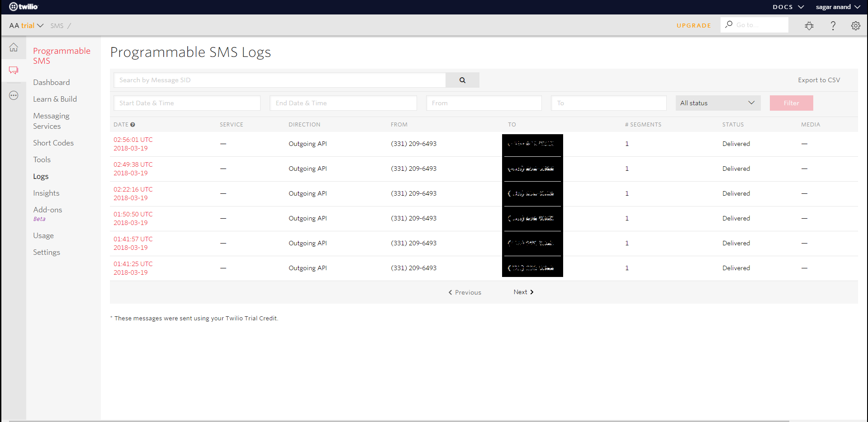Focus the Search by Message SID field
Screen dimensions: 868x422
point(280,80)
